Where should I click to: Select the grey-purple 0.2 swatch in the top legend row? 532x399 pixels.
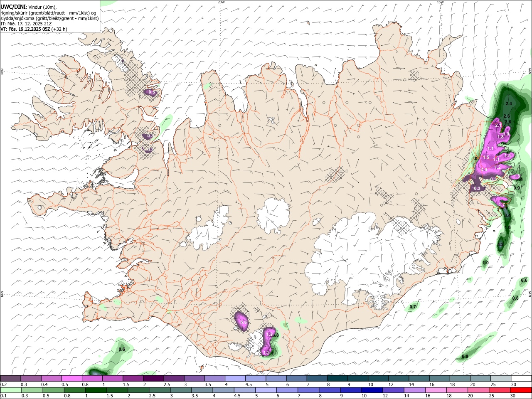point(10,378)
